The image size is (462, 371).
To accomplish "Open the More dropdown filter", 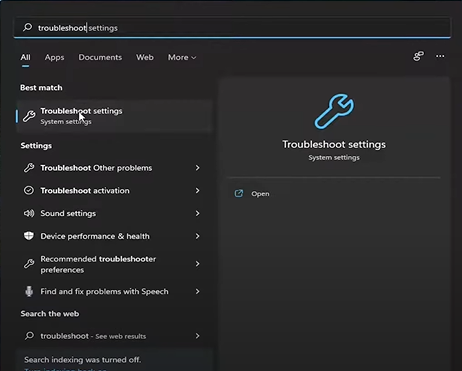I will [x=182, y=57].
